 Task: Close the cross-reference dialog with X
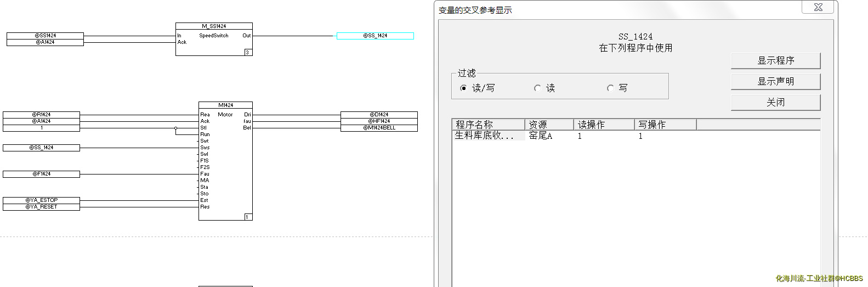[818, 7]
